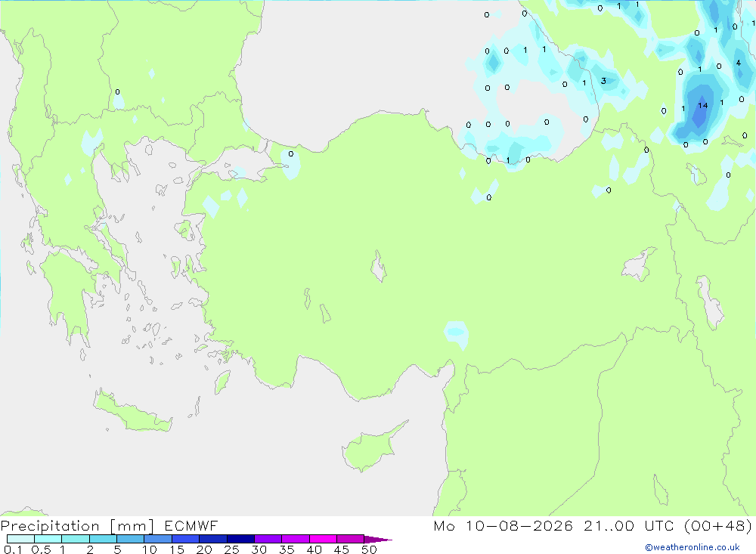This screenshot has height=554, width=756.
Task: Click the above-50 arrow tip of legend
Action: (377, 539)
